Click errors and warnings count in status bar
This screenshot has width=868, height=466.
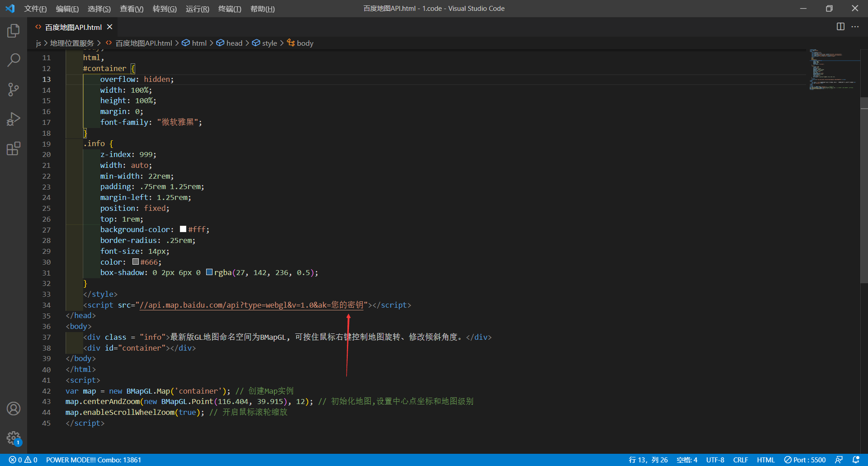point(23,460)
